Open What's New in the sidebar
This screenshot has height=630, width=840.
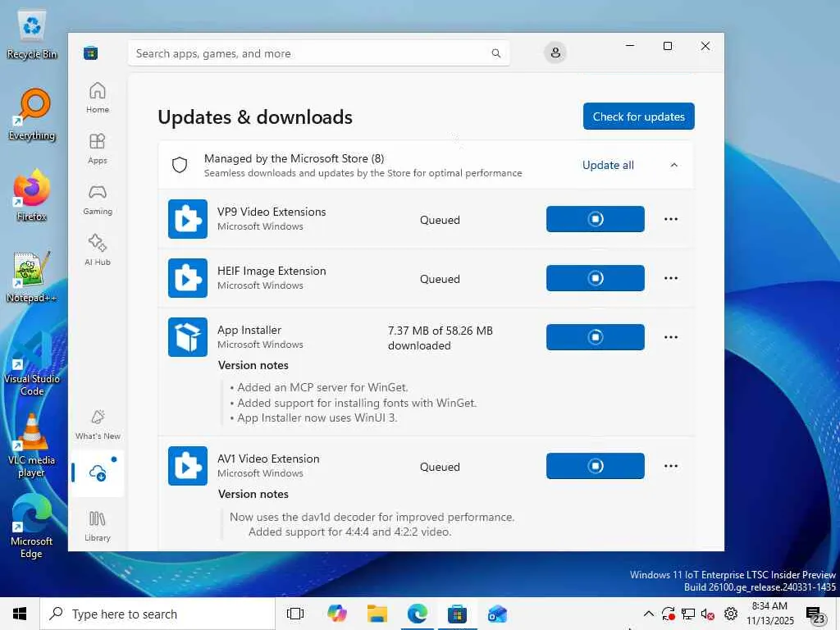click(x=98, y=425)
